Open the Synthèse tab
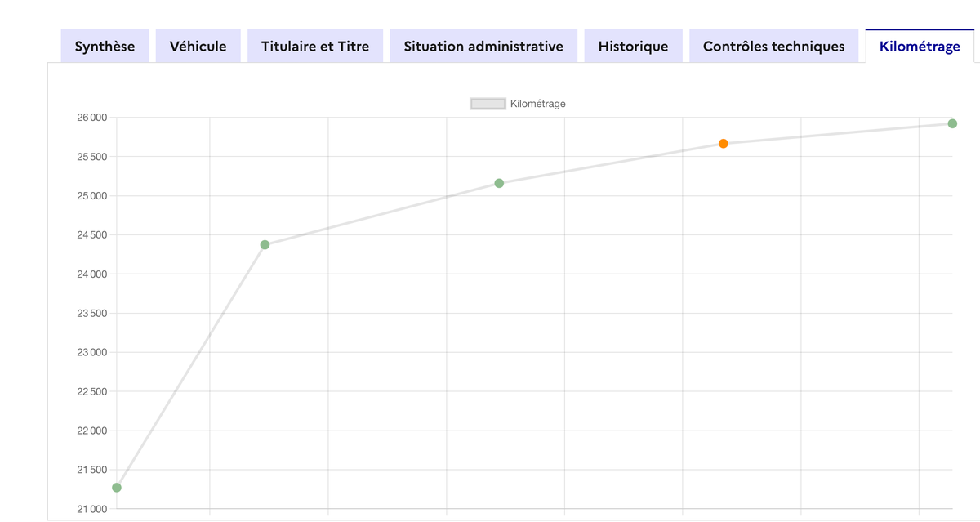 coord(105,47)
